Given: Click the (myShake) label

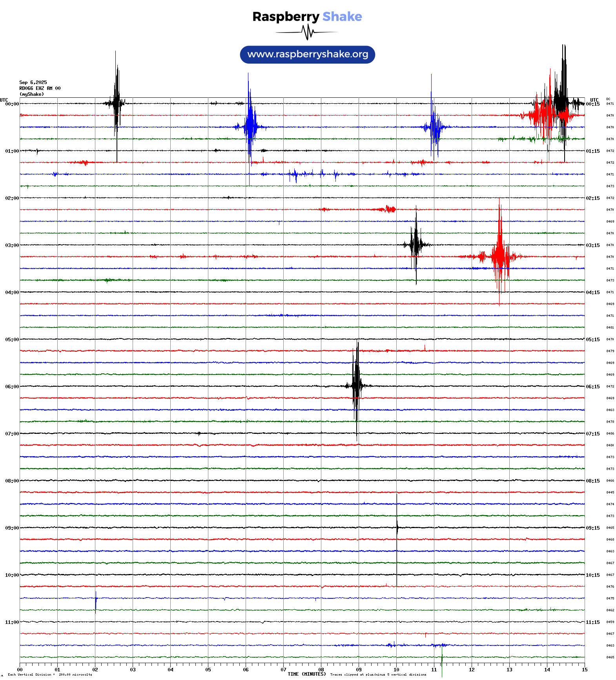Looking at the screenshot, I should pos(31,94).
